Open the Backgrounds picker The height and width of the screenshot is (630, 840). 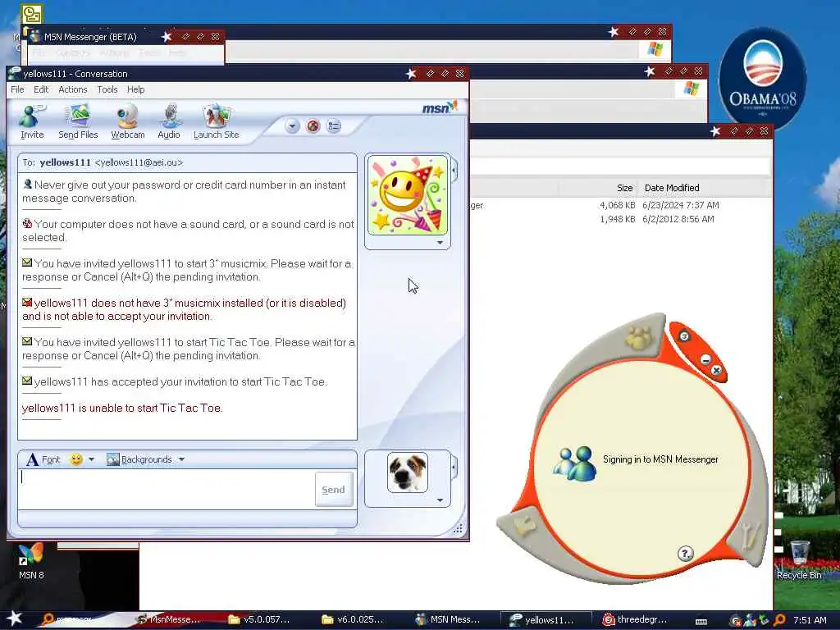point(139,459)
